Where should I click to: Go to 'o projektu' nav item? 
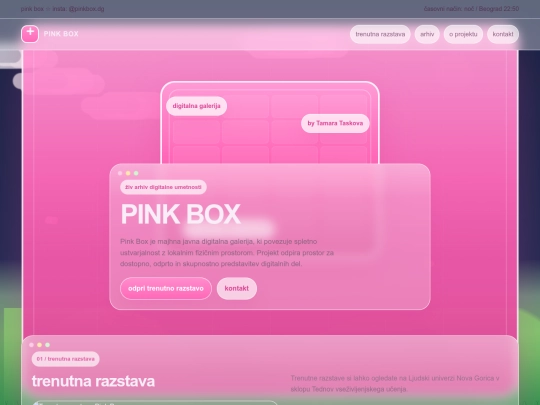(x=463, y=34)
